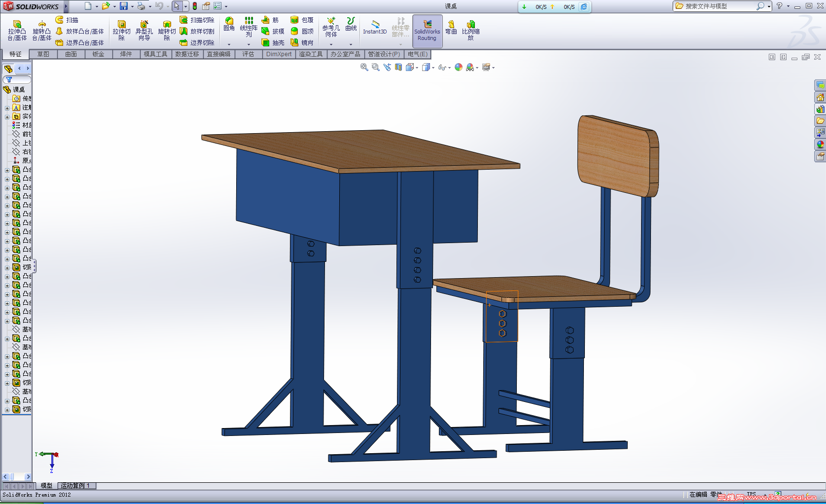
Task: Select the Extruded Cut (拉伸切除) tool
Action: point(121,31)
